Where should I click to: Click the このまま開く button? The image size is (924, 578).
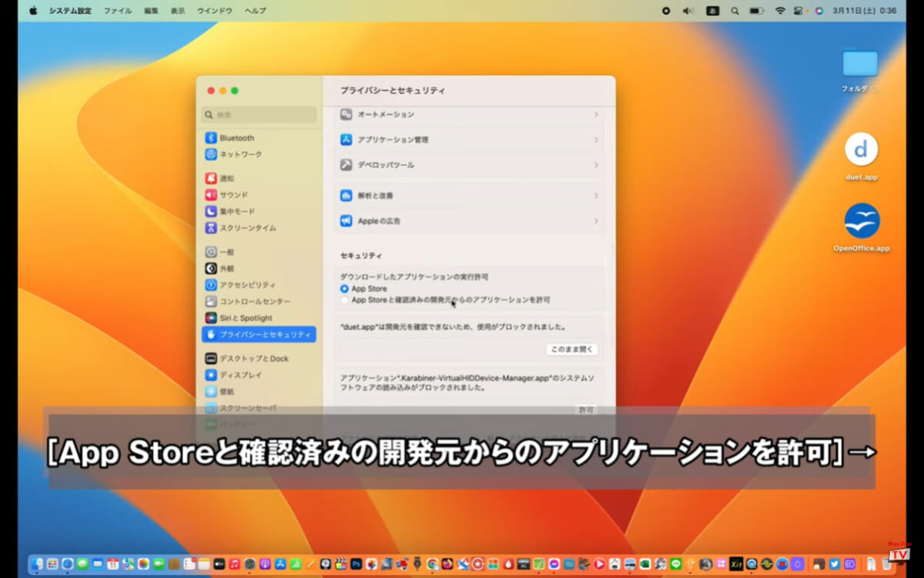[x=572, y=349]
